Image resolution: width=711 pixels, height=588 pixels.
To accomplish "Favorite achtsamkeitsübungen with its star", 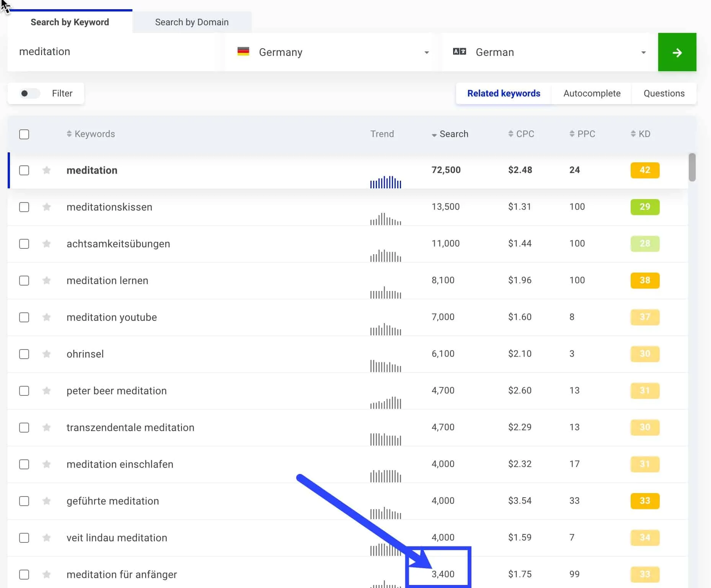I will pos(47,243).
